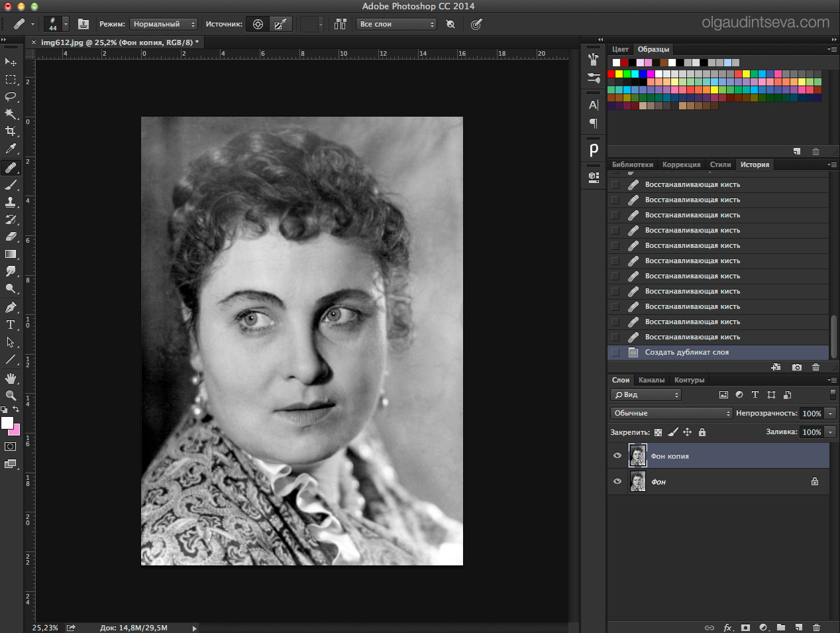Viewport: 840px width, 633px height.
Task: Select the Crop tool
Action: pos(11,131)
